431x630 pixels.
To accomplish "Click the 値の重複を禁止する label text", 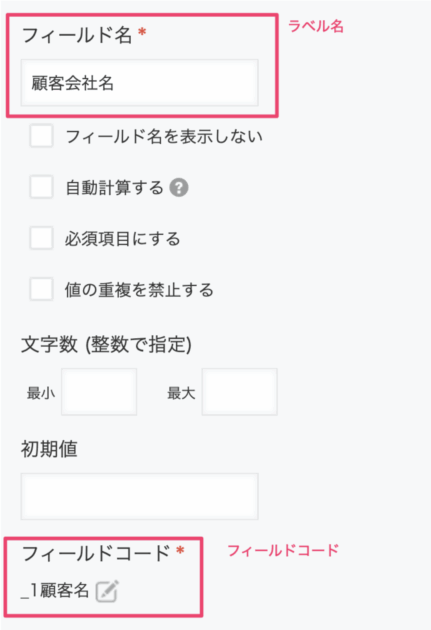I will 139,290.
